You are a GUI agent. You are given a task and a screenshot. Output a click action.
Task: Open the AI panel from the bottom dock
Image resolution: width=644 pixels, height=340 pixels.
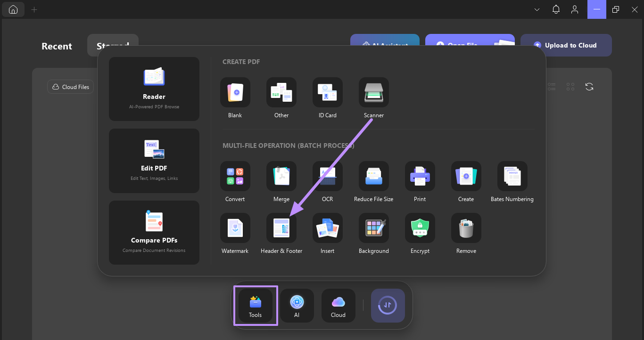click(x=297, y=305)
